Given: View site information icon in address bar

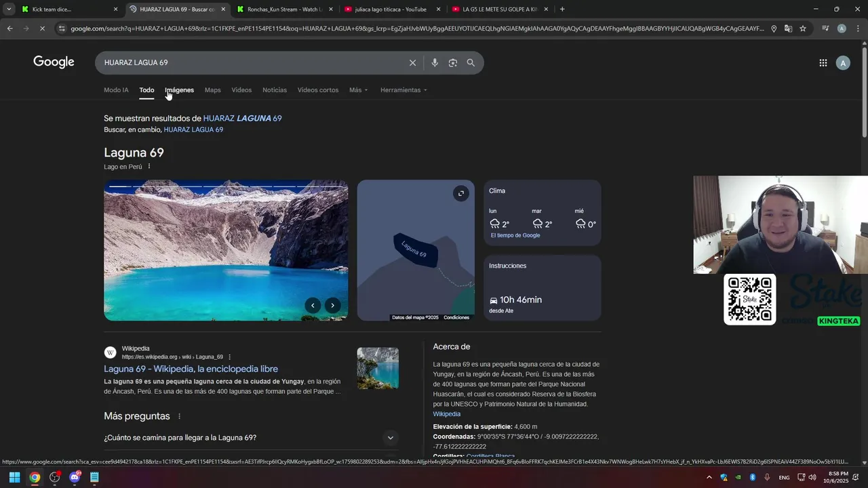Looking at the screenshot, I should pyautogui.click(x=62, y=28).
